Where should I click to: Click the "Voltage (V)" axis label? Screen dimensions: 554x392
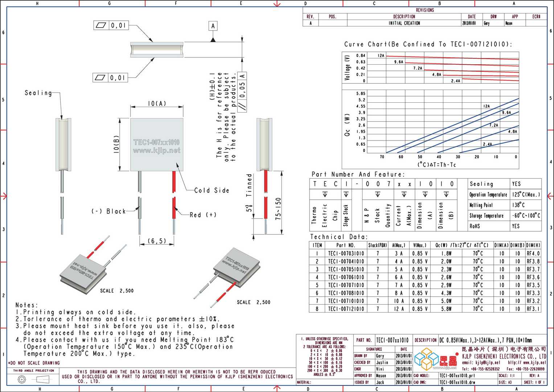click(x=348, y=68)
